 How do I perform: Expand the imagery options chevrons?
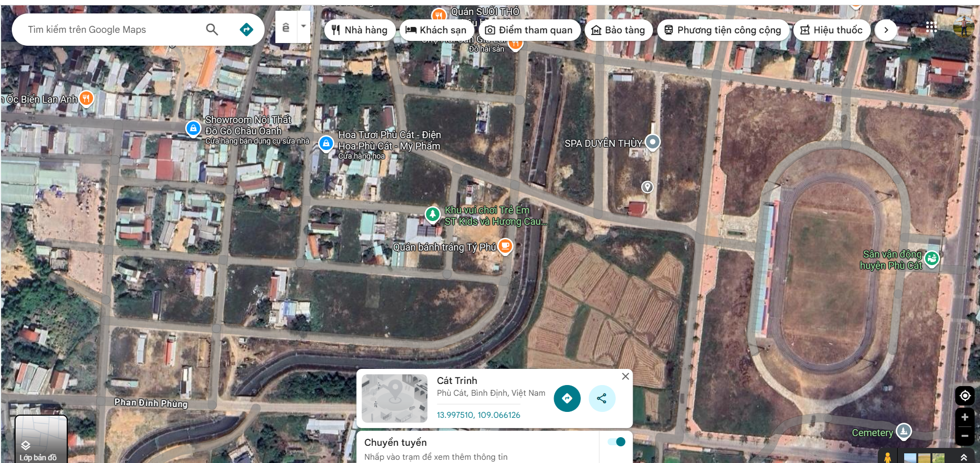tap(964, 457)
